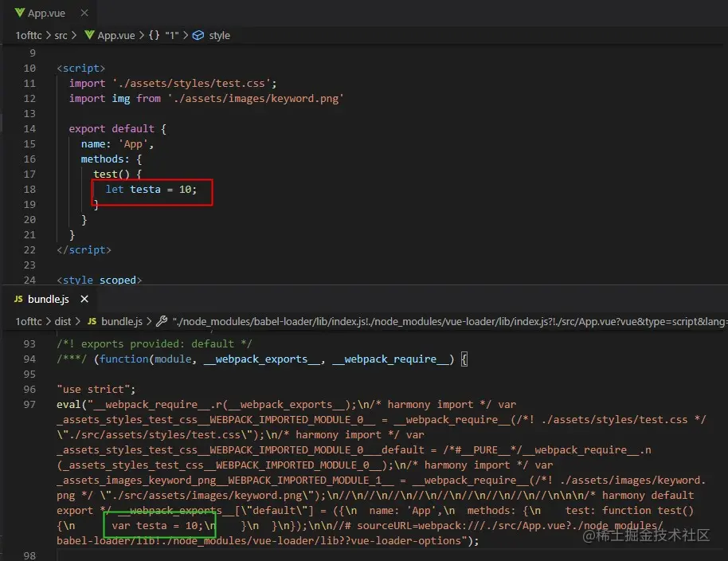Click the 'name:' property on line 15
Screen dimensions: 728x561
[x=96, y=144]
